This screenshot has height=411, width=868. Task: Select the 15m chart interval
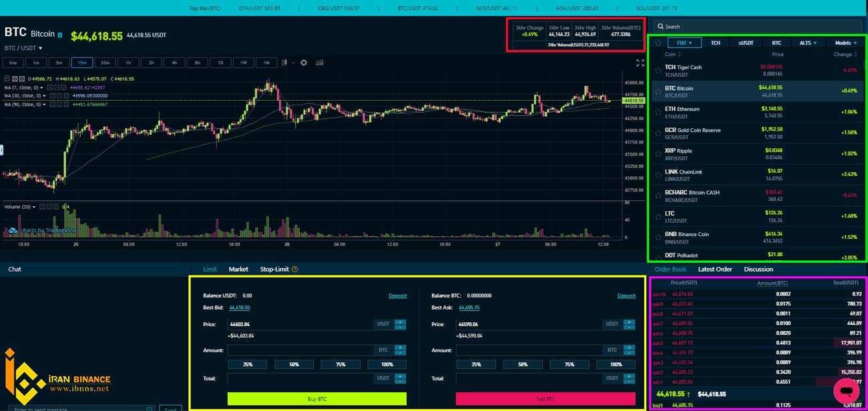82,63
